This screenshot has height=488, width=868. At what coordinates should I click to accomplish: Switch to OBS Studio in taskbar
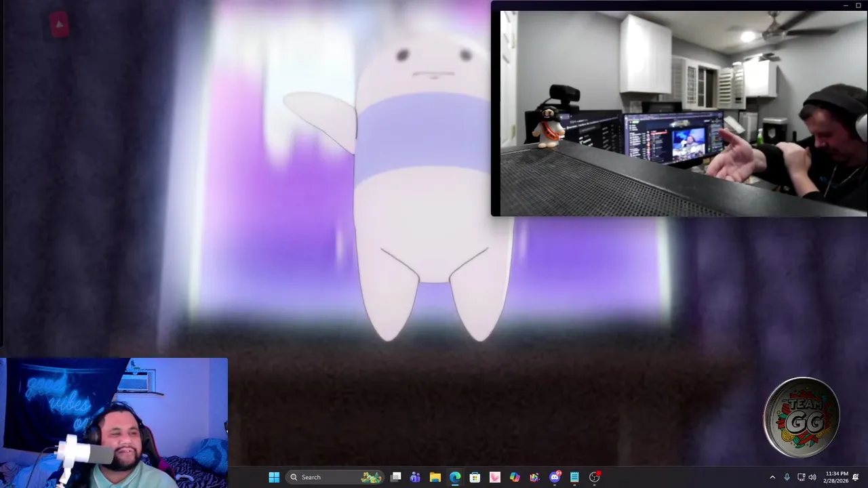click(x=595, y=477)
